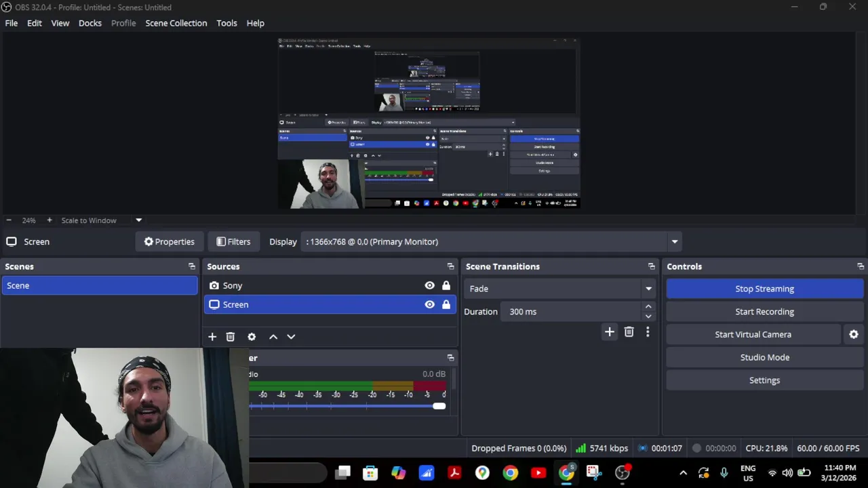Open source properties gear in Sources toolbar

click(252, 336)
